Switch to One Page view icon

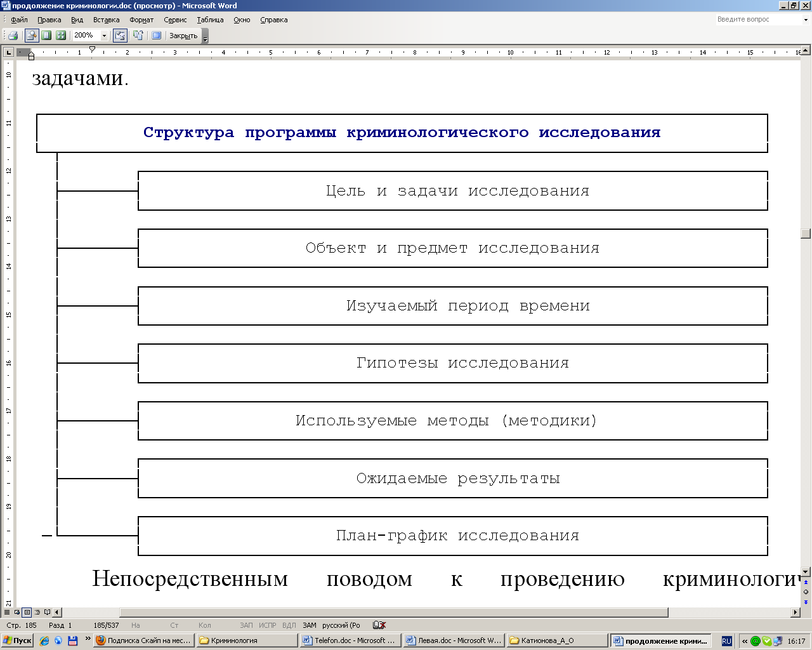[46, 36]
